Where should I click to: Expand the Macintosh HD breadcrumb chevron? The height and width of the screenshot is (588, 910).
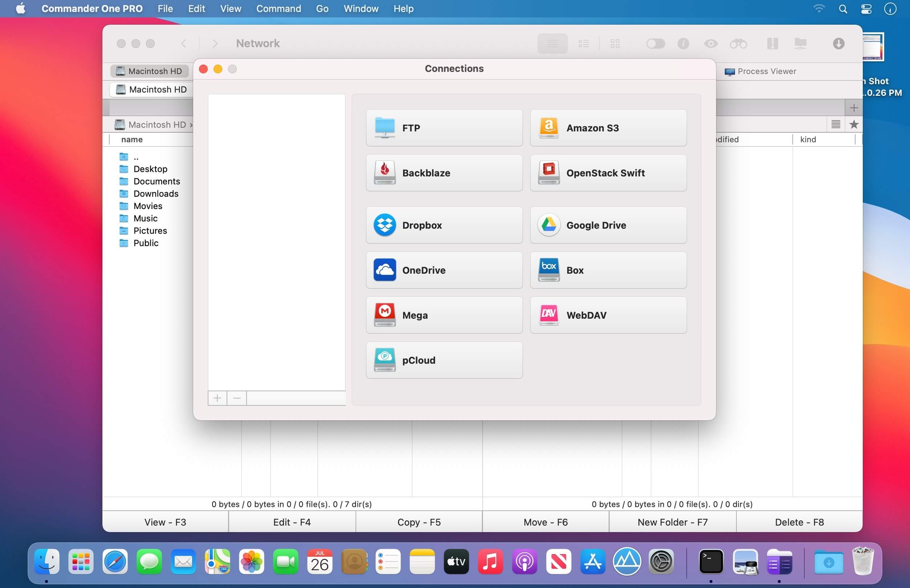tap(191, 125)
